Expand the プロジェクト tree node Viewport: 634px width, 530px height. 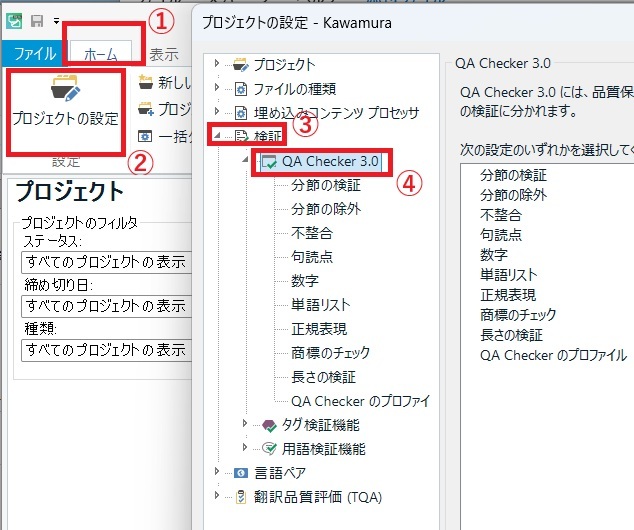point(217,63)
